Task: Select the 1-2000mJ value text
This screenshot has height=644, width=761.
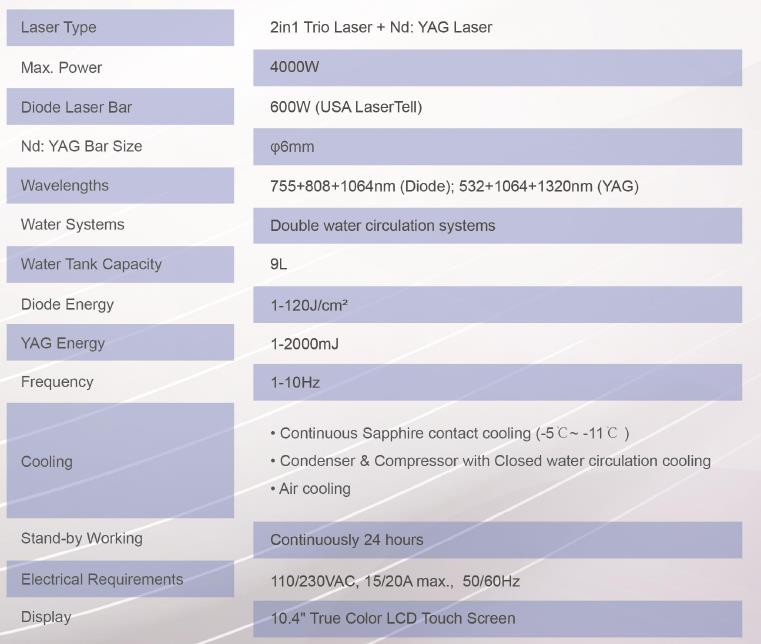Action: point(305,344)
